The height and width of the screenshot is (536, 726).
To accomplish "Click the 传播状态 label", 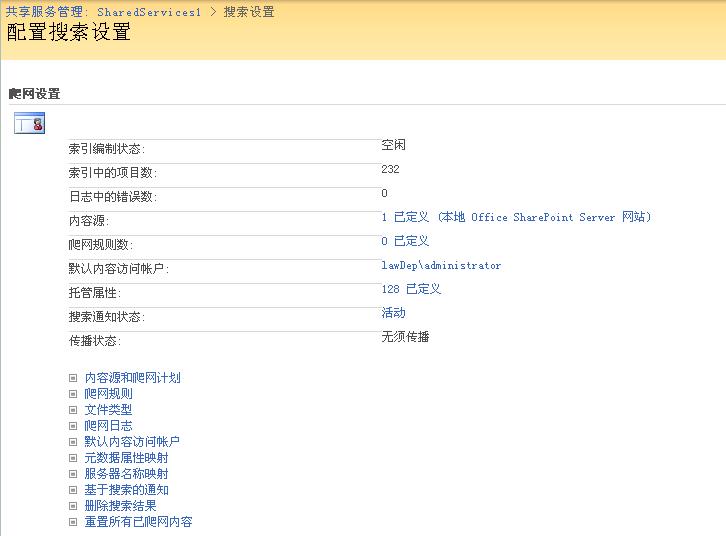I will click(95, 342).
